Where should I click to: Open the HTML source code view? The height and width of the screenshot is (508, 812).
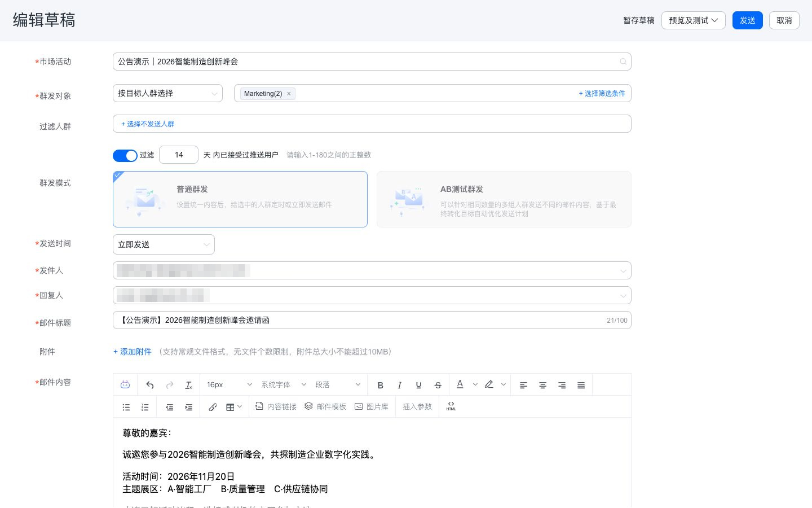[x=451, y=406]
